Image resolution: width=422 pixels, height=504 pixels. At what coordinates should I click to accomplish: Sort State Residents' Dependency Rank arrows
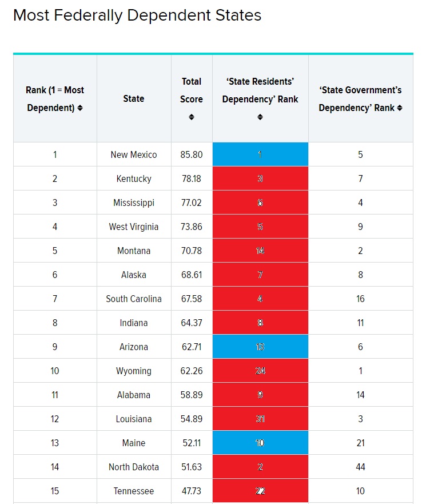pyautogui.click(x=260, y=117)
